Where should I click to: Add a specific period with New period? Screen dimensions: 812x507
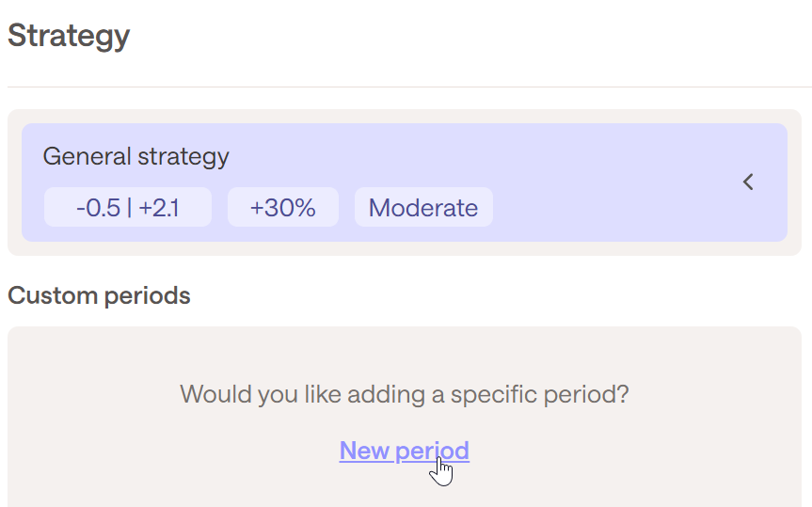pos(404,451)
